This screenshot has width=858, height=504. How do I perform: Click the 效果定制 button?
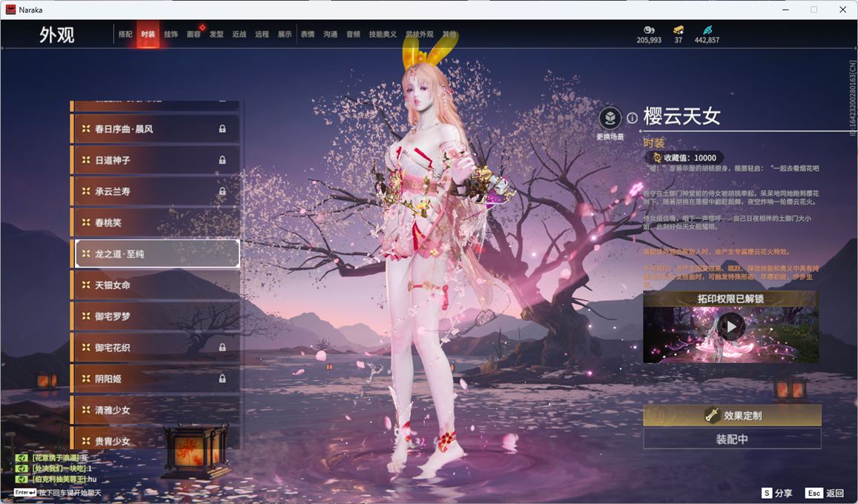click(732, 416)
